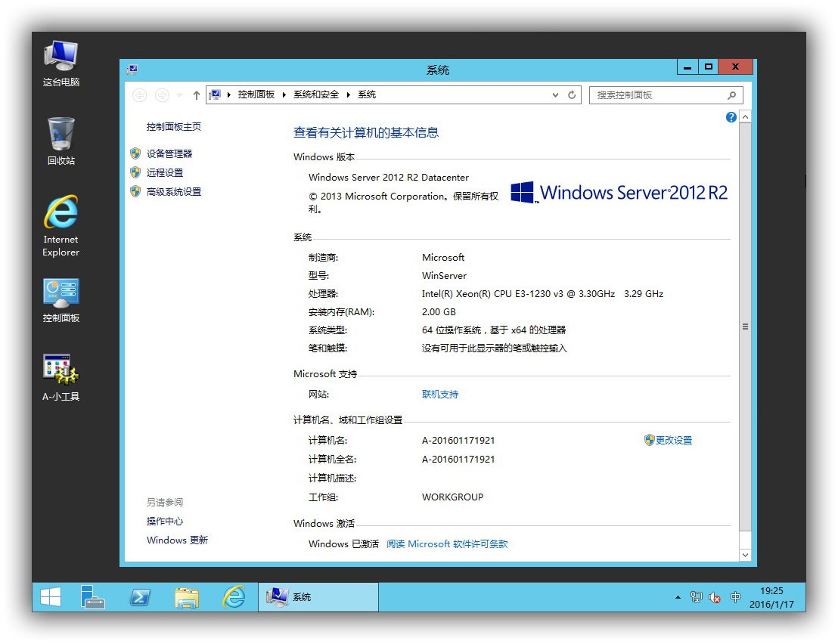Image resolution: width=838 pixels, height=644 pixels.
Task: Open the 回收站 recycle bin icon
Action: pos(61,141)
